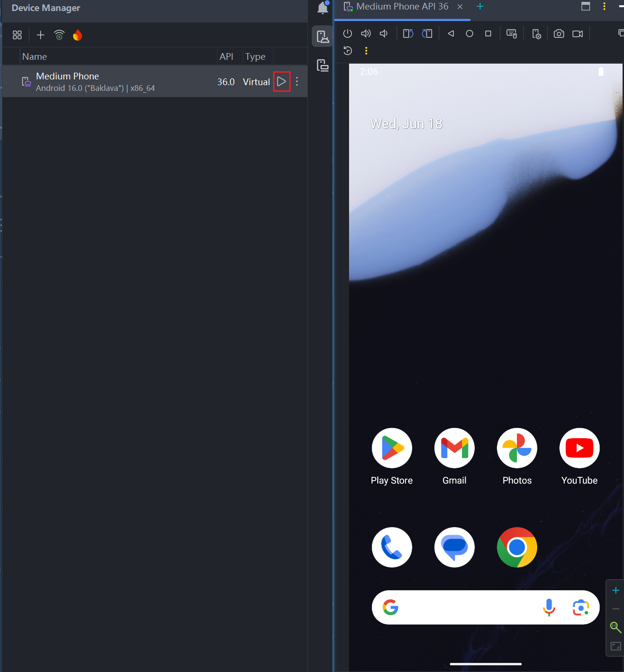Open emulator snapshots restore icon
The image size is (624, 672).
348,51
